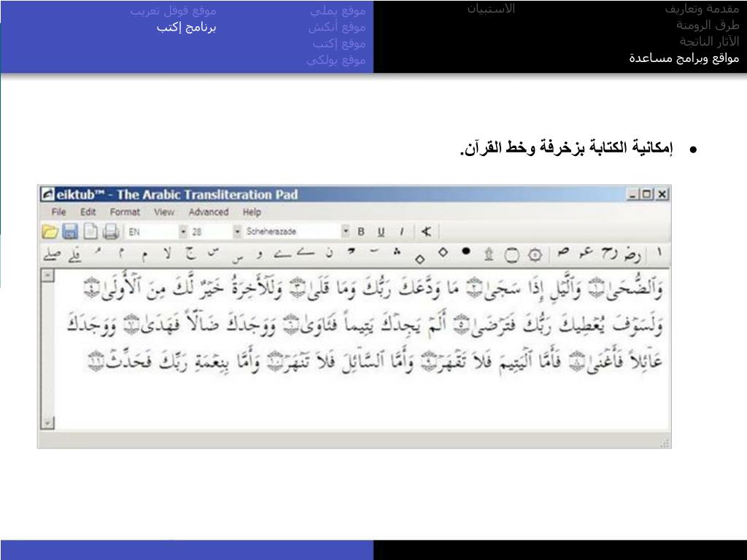Insert the small ن symbol

pyautogui.click(x=329, y=253)
